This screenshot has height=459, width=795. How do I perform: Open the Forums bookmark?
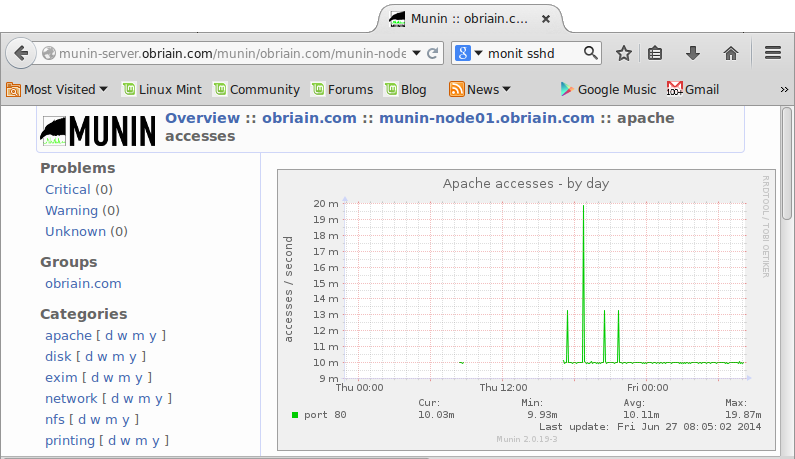pyautogui.click(x=343, y=90)
